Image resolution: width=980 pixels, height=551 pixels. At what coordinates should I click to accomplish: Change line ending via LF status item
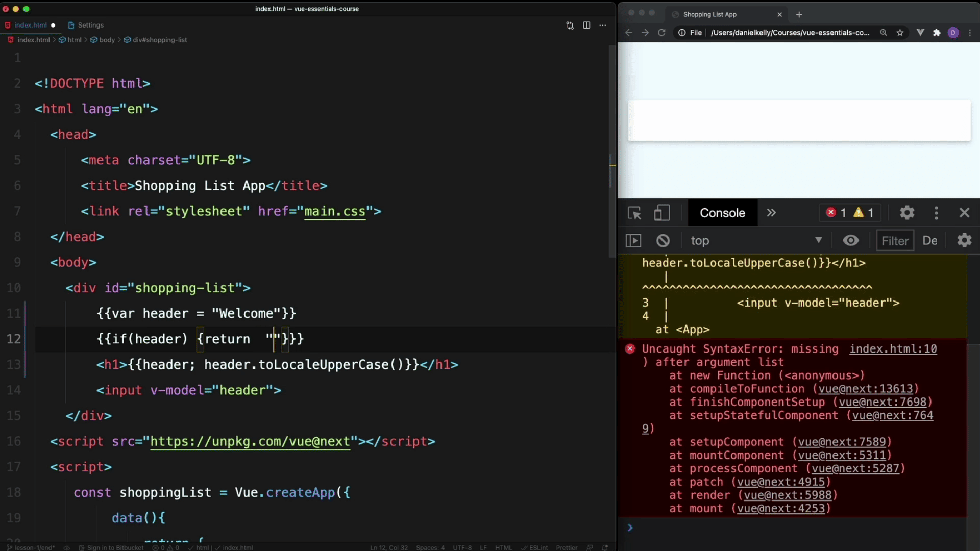pyautogui.click(x=483, y=547)
